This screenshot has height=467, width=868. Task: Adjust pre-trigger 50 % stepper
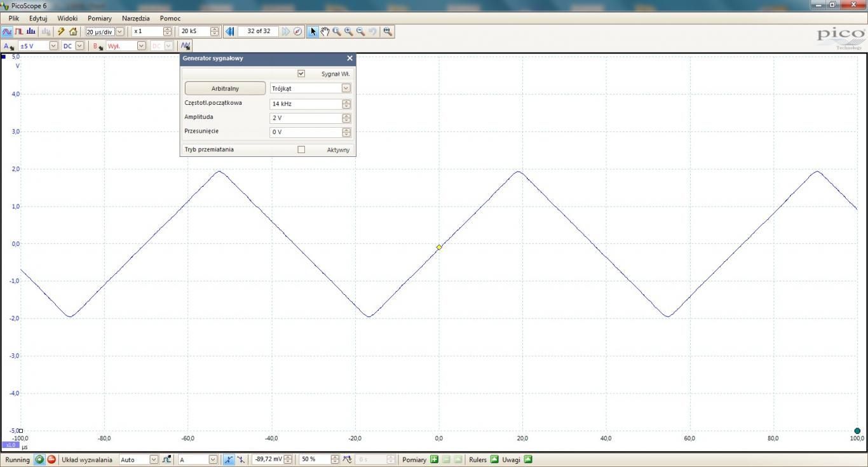335,459
